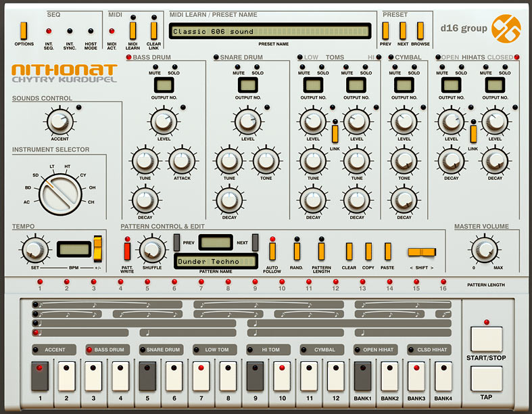This screenshot has height=414, width=532.
Task: Mute the Cymbal
Action: (x=395, y=67)
